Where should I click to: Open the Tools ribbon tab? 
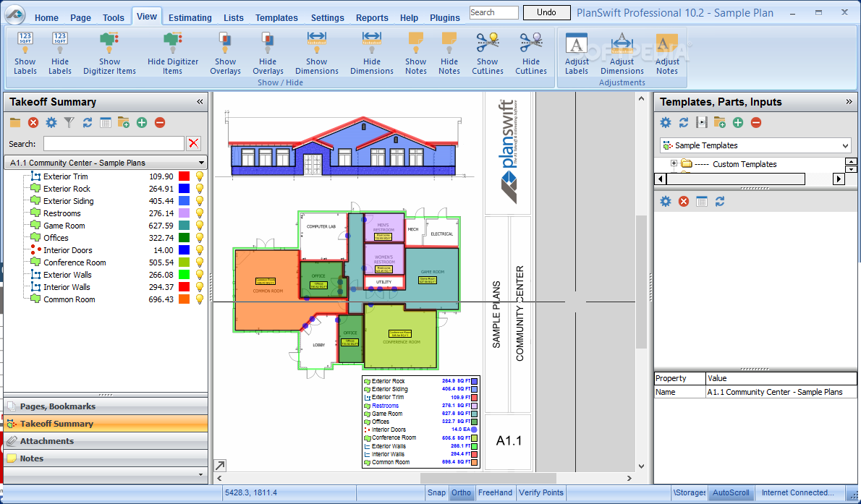(x=113, y=17)
